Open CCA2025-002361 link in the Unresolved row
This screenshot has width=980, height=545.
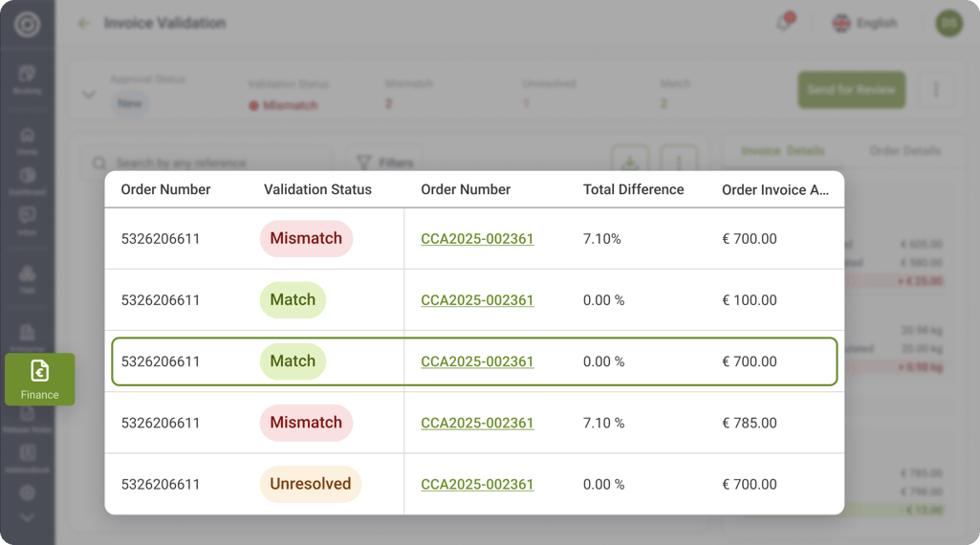pyautogui.click(x=477, y=485)
